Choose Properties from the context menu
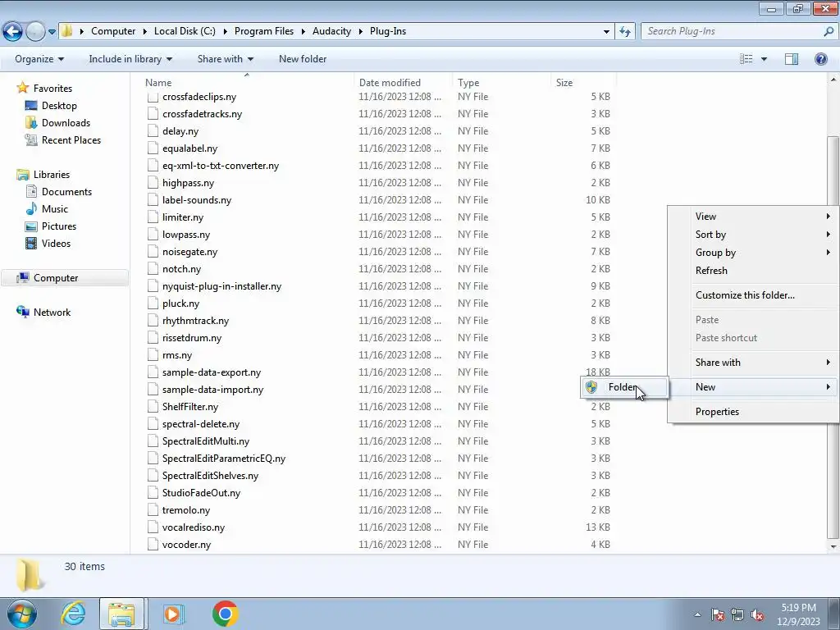The height and width of the screenshot is (630, 840). pyautogui.click(x=753, y=412)
